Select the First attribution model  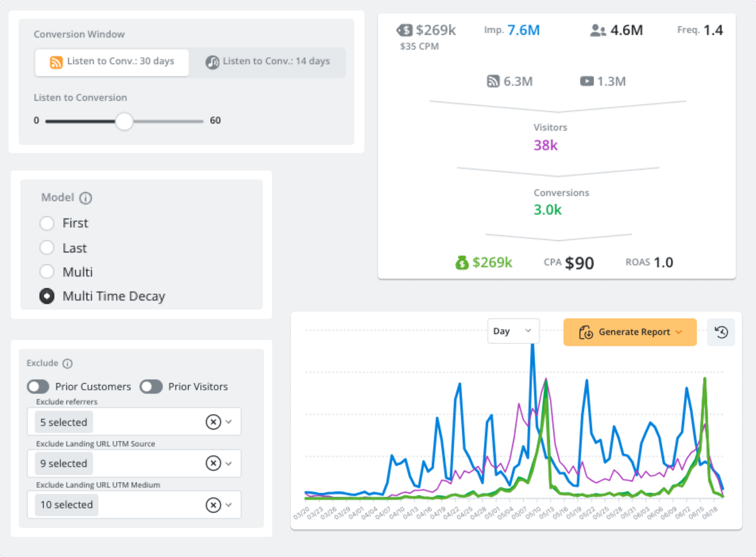click(47, 223)
